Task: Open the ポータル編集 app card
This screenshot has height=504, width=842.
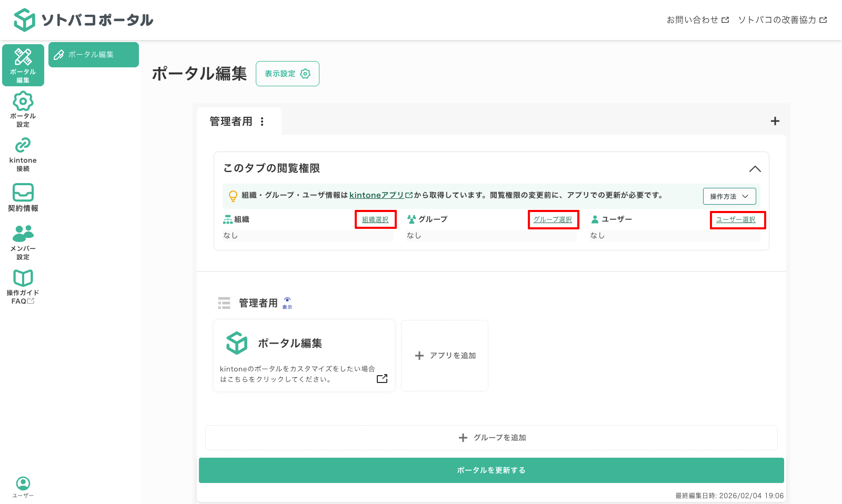Action: point(304,355)
